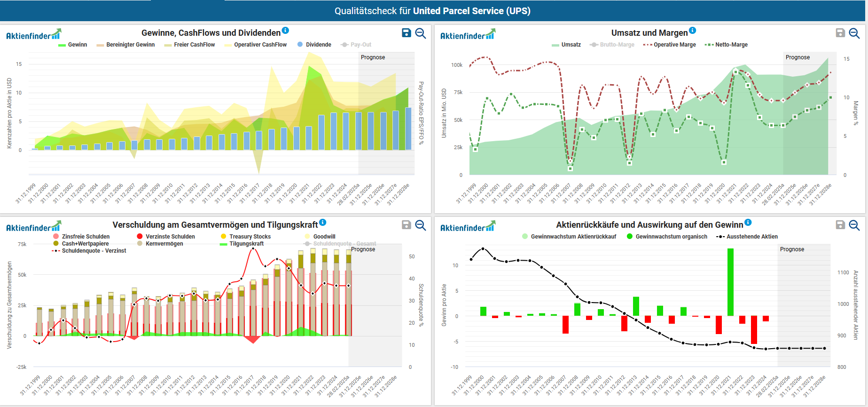This screenshot has height=407, width=868.
Task: Open magnifier on Umsatz und Margen chart
Action: [854, 33]
